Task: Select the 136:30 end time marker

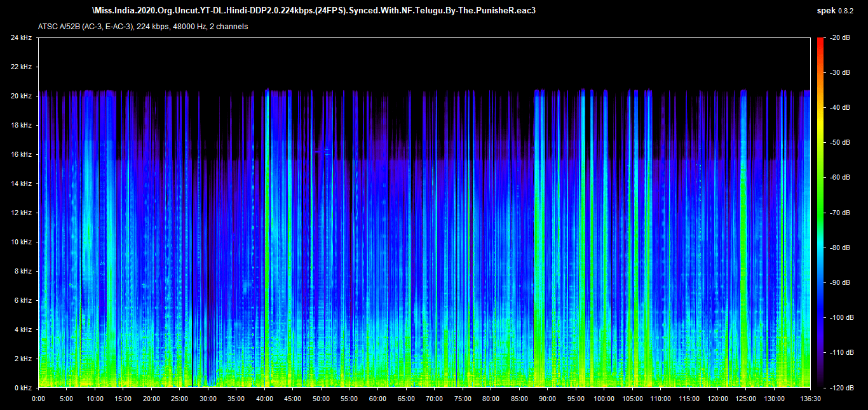Action: click(x=810, y=399)
